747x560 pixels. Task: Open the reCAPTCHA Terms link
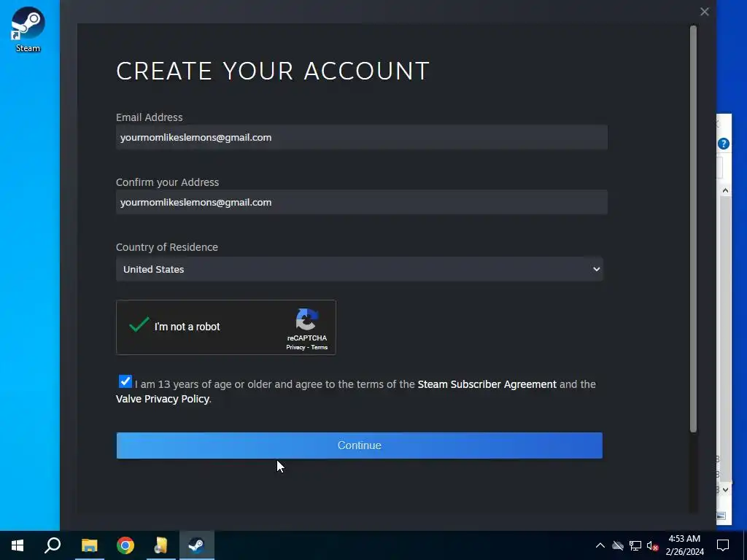point(320,347)
